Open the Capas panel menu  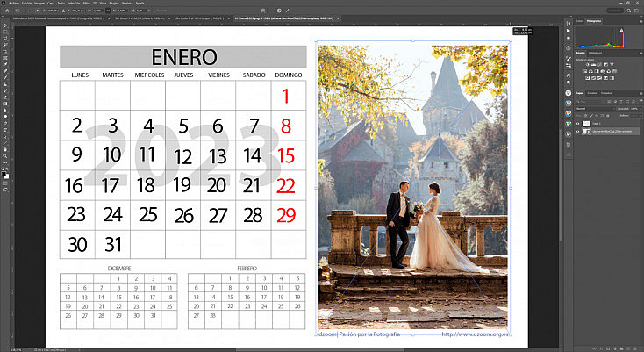(x=640, y=93)
